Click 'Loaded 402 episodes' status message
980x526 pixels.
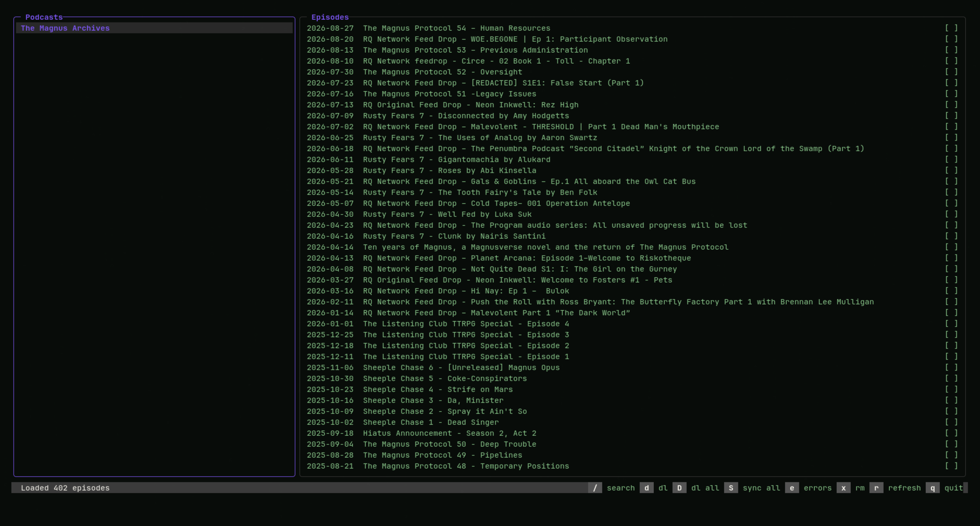click(65, 488)
